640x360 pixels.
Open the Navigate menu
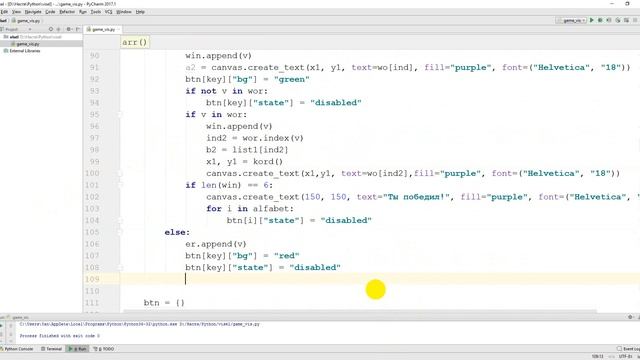pos(33,12)
